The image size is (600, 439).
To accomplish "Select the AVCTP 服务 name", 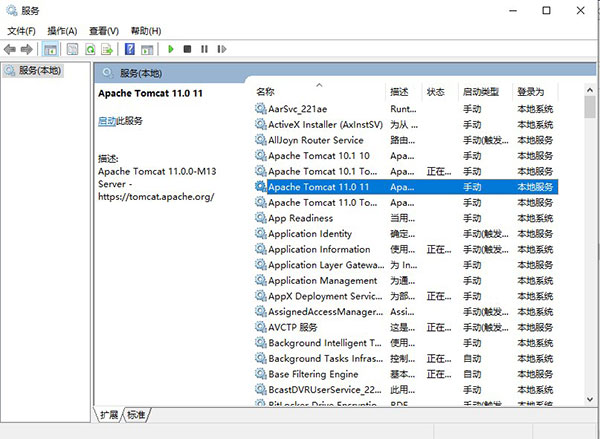I will point(293,327).
